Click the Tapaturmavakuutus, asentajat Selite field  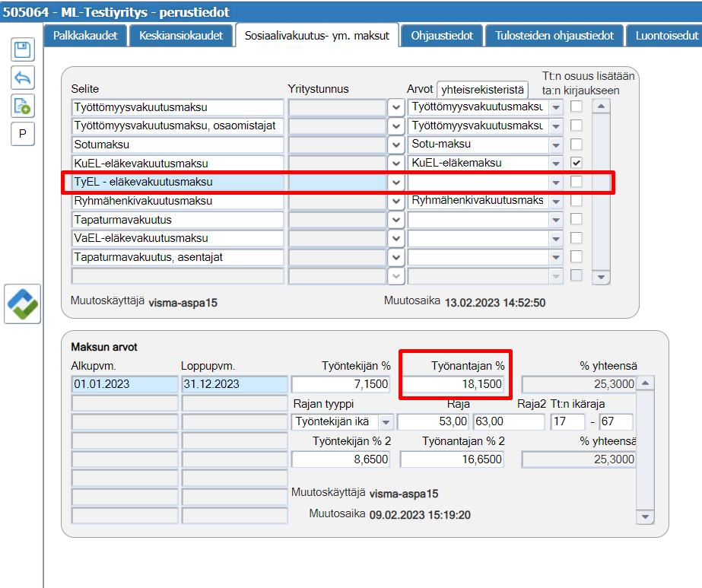pos(178,258)
